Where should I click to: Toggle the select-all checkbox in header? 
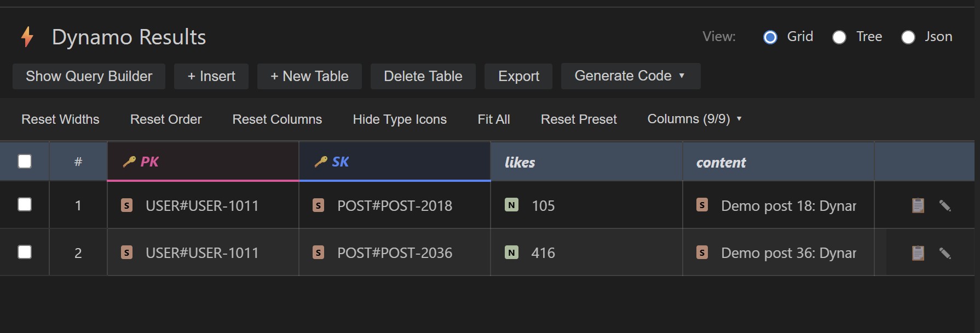click(25, 161)
